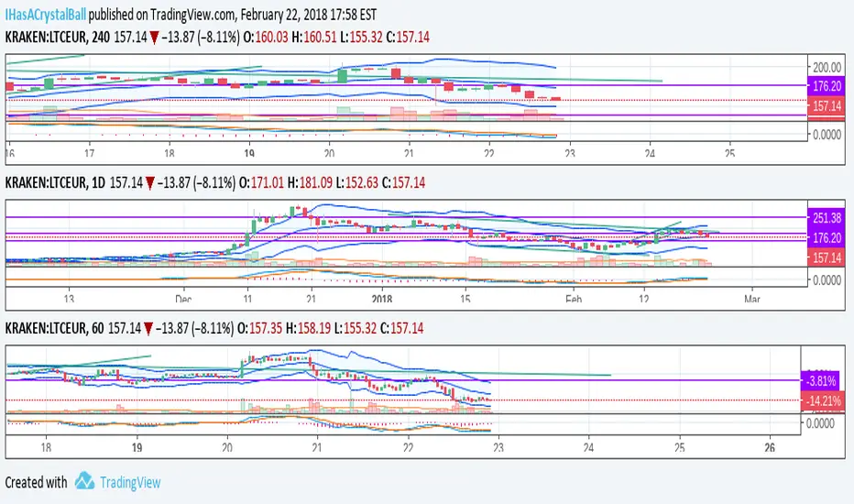Click 0.0000 indicator value on 240 chart
The width and height of the screenshot is (854, 504).
(x=827, y=134)
